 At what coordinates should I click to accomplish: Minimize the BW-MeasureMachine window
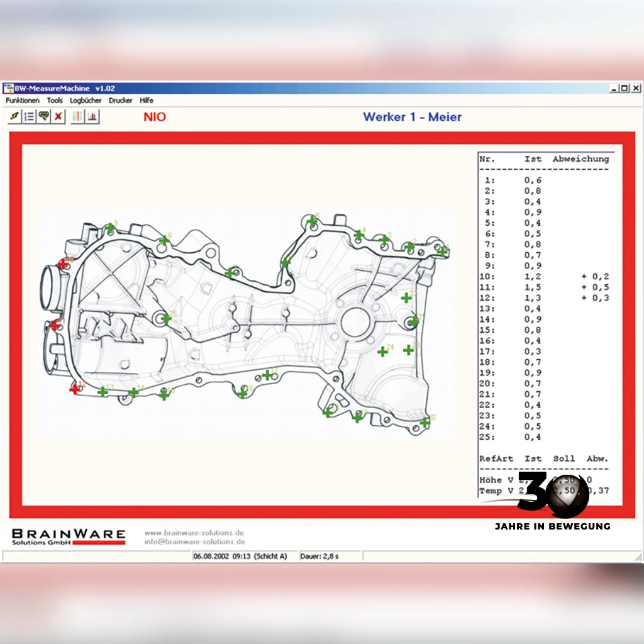[614, 88]
